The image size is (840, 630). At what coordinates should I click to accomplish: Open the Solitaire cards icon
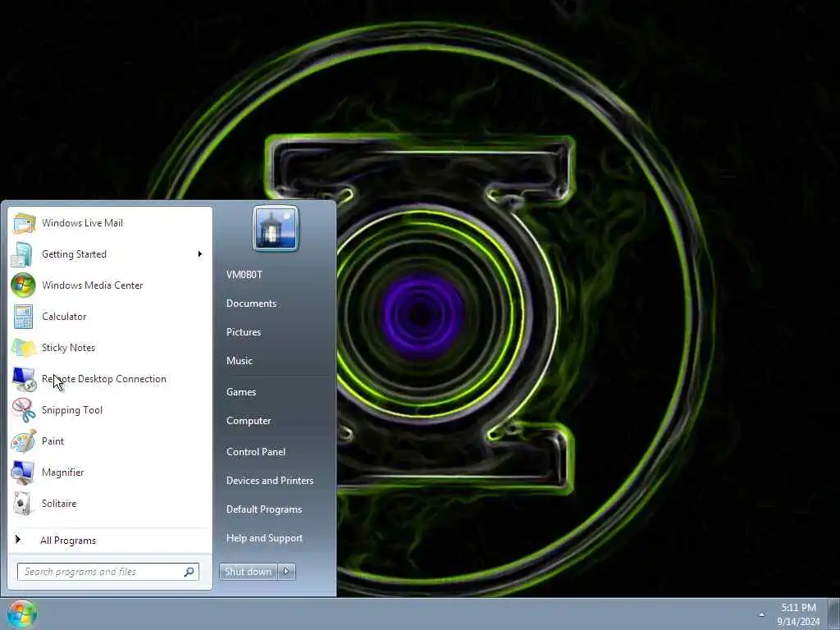point(22,504)
